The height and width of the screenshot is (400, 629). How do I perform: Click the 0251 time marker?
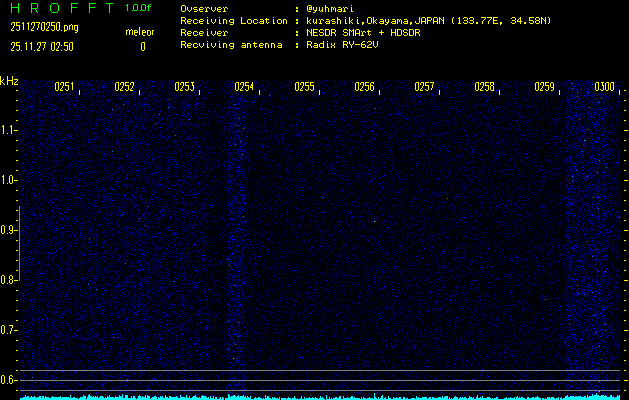tap(64, 87)
